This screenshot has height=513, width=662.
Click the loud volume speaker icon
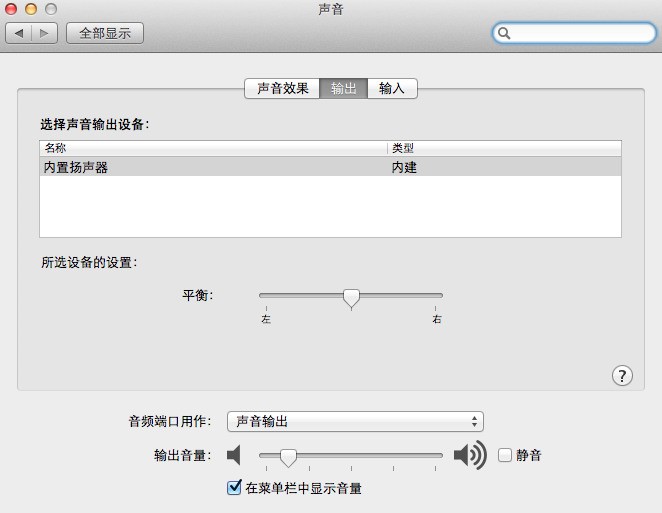point(470,455)
